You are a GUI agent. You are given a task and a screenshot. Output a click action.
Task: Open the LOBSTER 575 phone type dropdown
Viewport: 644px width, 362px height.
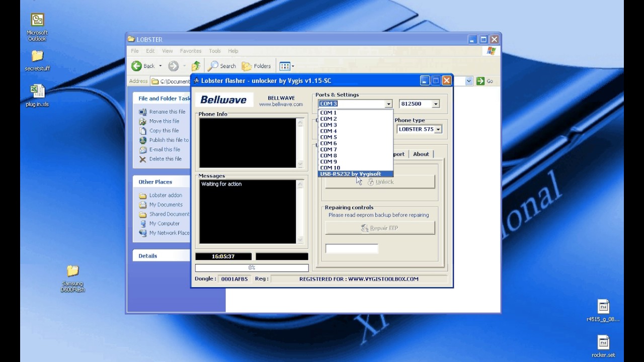tap(438, 129)
